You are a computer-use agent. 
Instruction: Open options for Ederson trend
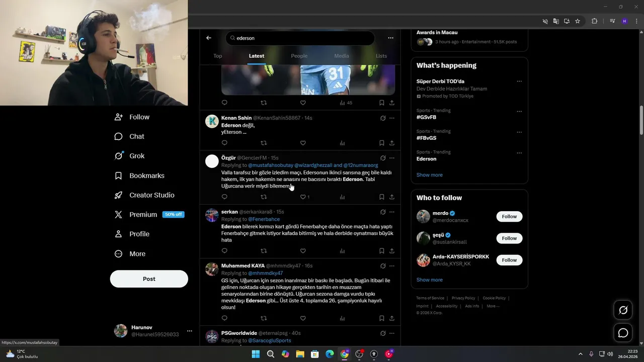coord(519,153)
